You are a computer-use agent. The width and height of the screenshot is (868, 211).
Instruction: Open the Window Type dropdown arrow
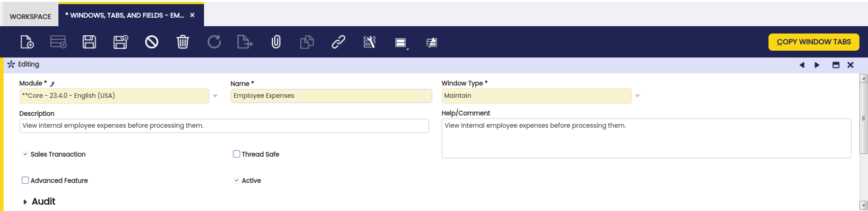[x=638, y=96]
